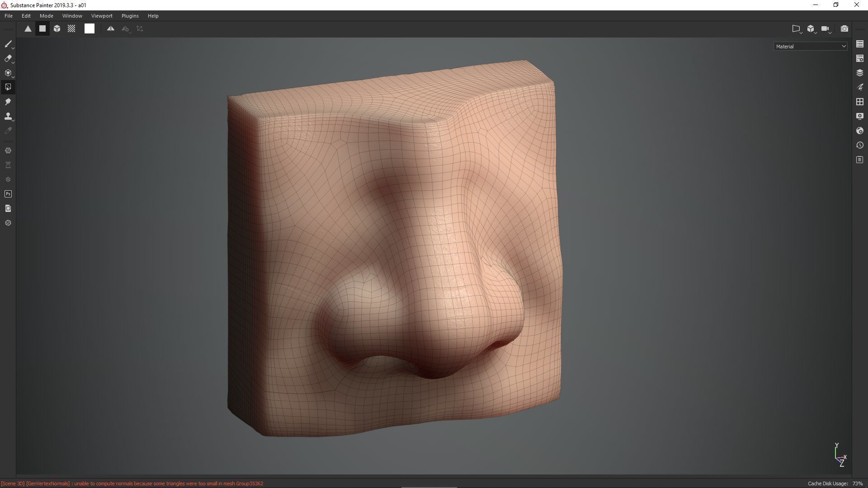Choose UV chunk checker fill mode
Image resolution: width=868 pixels, height=488 pixels.
[71, 28]
